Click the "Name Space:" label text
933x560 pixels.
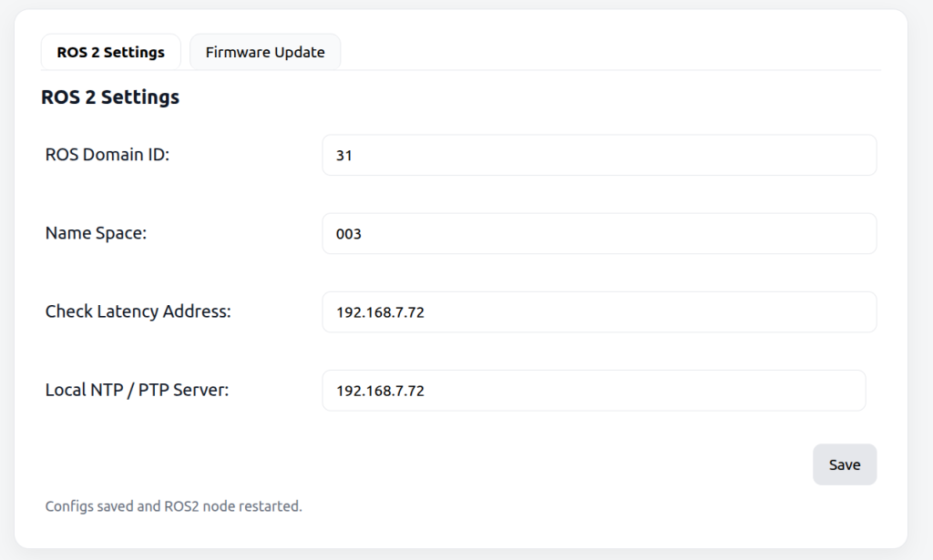(x=96, y=233)
